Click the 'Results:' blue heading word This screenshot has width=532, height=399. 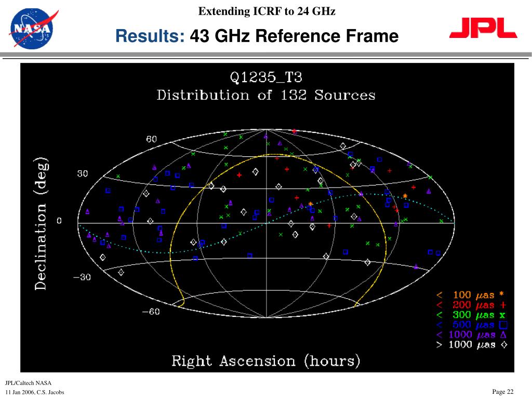tap(150, 36)
